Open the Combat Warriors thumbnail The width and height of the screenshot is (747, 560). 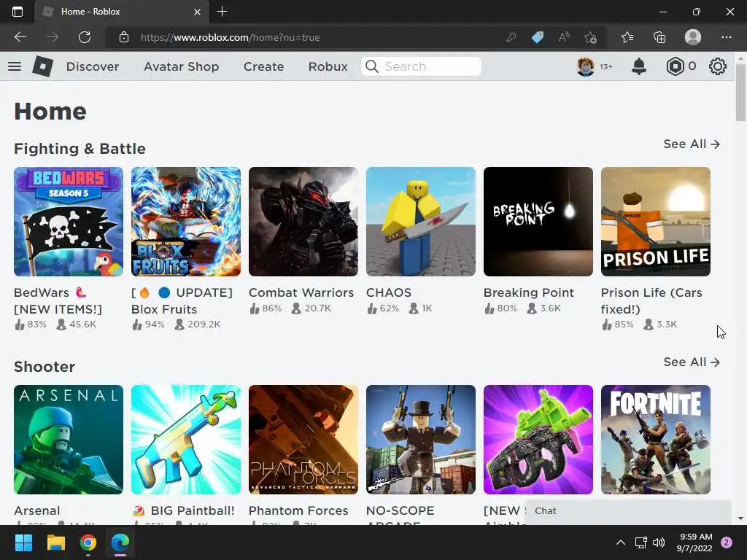click(x=303, y=222)
